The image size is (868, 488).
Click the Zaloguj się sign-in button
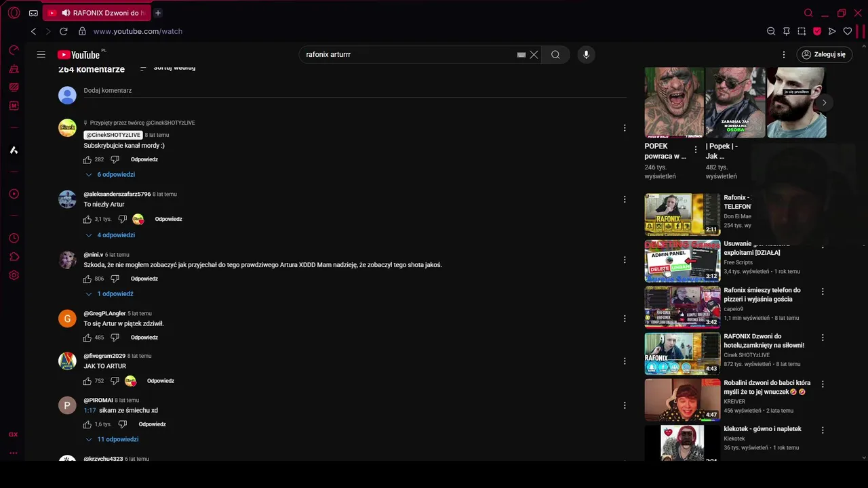pyautogui.click(x=824, y=54)
